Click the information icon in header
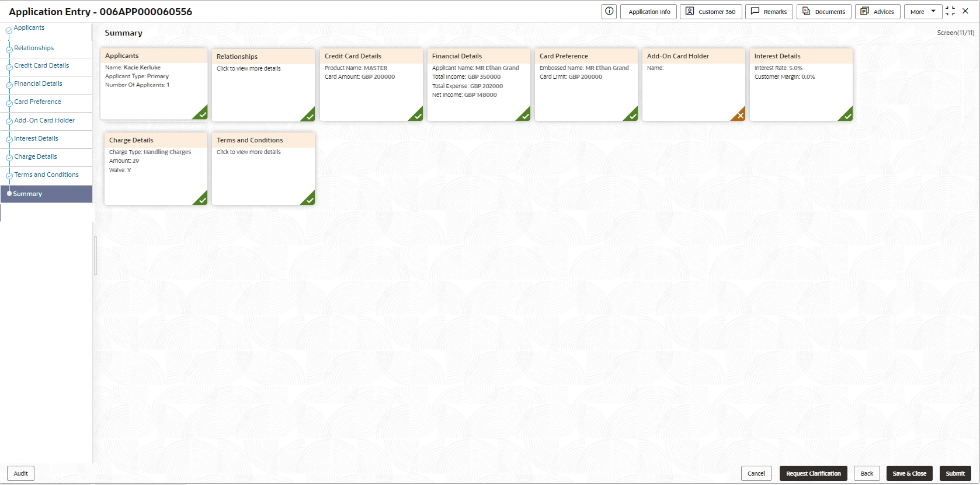This screenshot has width=980, height=485. [x=609, y=12]
